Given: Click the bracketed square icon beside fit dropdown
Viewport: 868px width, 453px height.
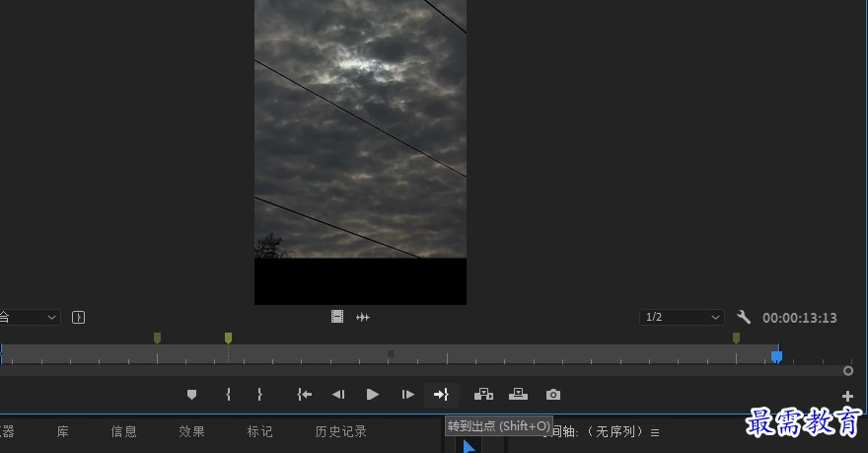Looking at the screenshot, I should tap(79, 318).
